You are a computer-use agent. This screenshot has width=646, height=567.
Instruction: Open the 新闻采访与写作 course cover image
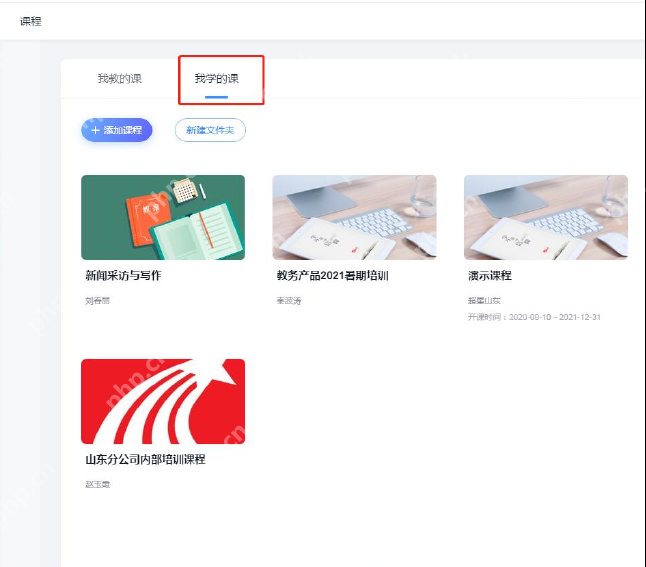[x=163, y=218]
